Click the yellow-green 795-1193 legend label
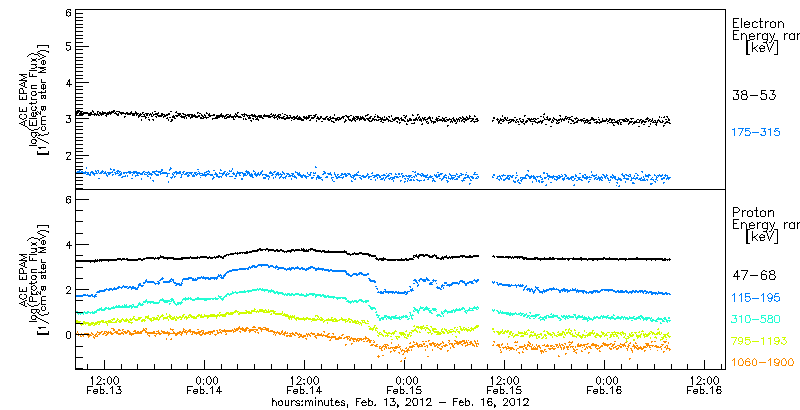The height and width of the screenshot is (410, 800). tap(759, 341)
